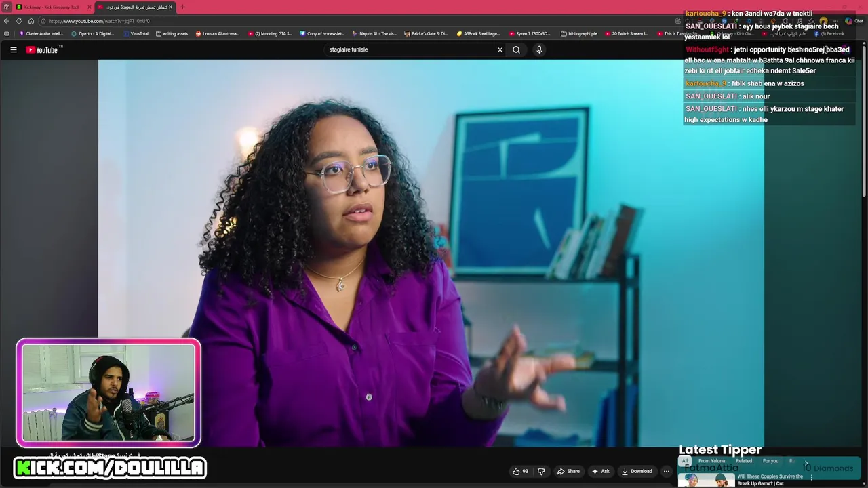Open 'ASRock Steel Lege...' bookmark
Screen dimensions: 868x488
point(478,33)
